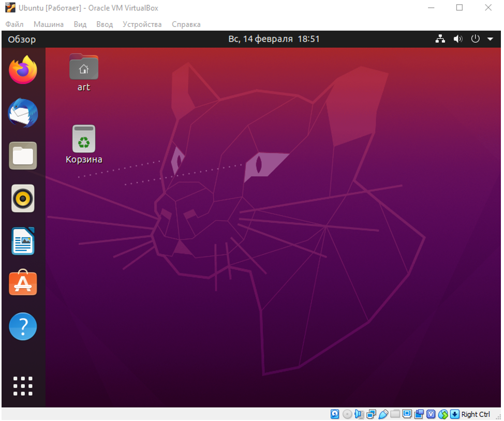Click the optical drive status icon
Screen dimensions: 504x421
(x=347, y=414)
